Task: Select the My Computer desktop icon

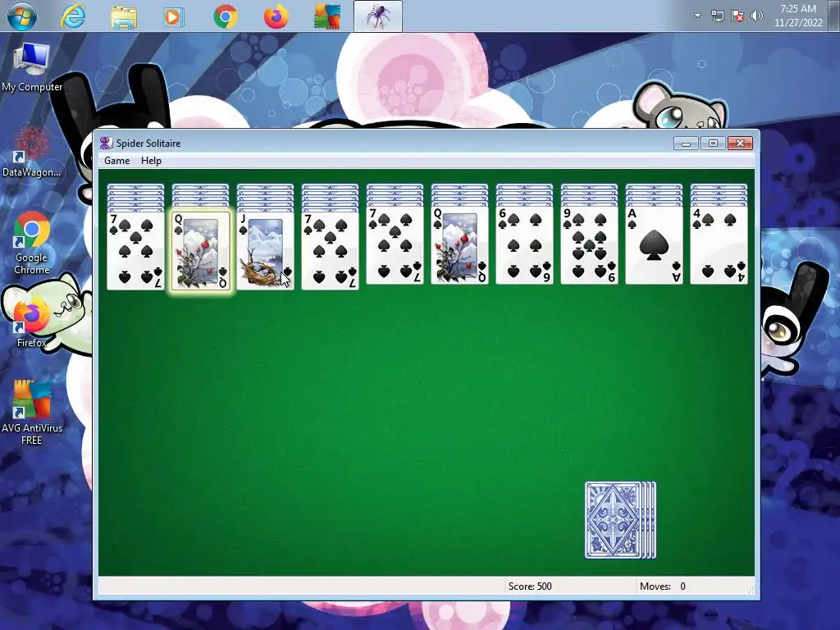Action: (x=32, y=67)
